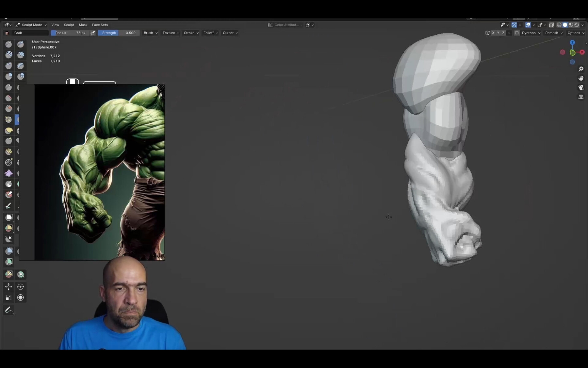Image resolution: width=588 pixels, height=368 pixels.
Task: Expand the Brush settings dropdown
Action: coord(151,33)
